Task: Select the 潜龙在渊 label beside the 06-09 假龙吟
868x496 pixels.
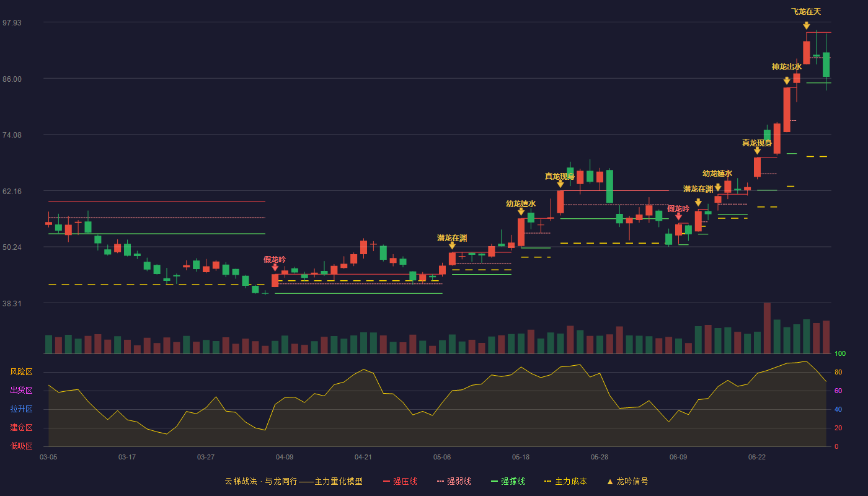Action: click(698, 188)
